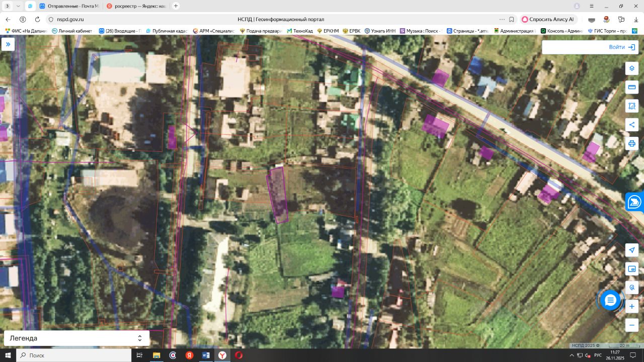Switch keyboard language РУС in system tray
This screenshot has width=644, height=362.
tap(598, 355)
